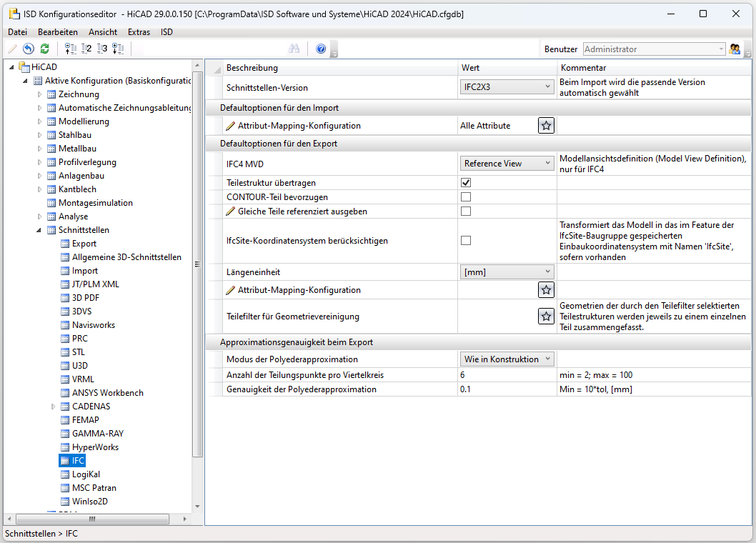This screenshot has width=756, height=543.
Task: Click Genauigkeit der Polyederapproximation value 0.1
Action: (507, 389)
